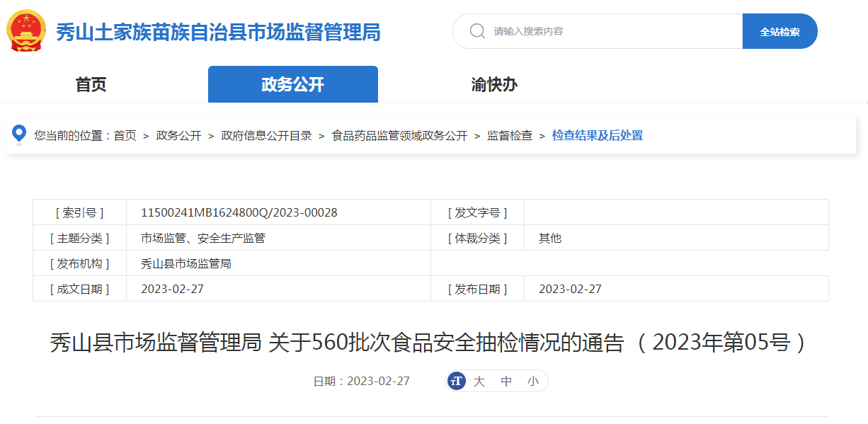Click the 您当前的位置 label
The height and width of the screenshot is (424, 868).
(x=74, y=135)
